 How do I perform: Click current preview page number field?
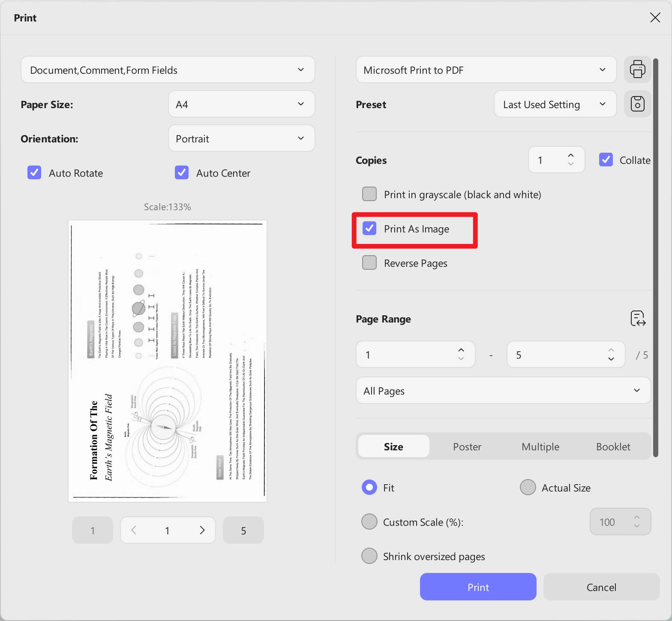point(168,530)
